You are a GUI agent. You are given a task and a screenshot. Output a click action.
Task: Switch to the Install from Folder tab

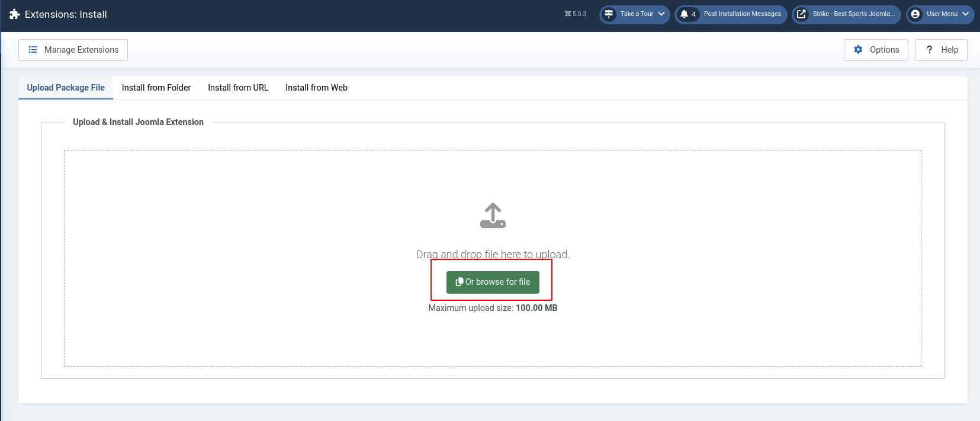(156, 88)
